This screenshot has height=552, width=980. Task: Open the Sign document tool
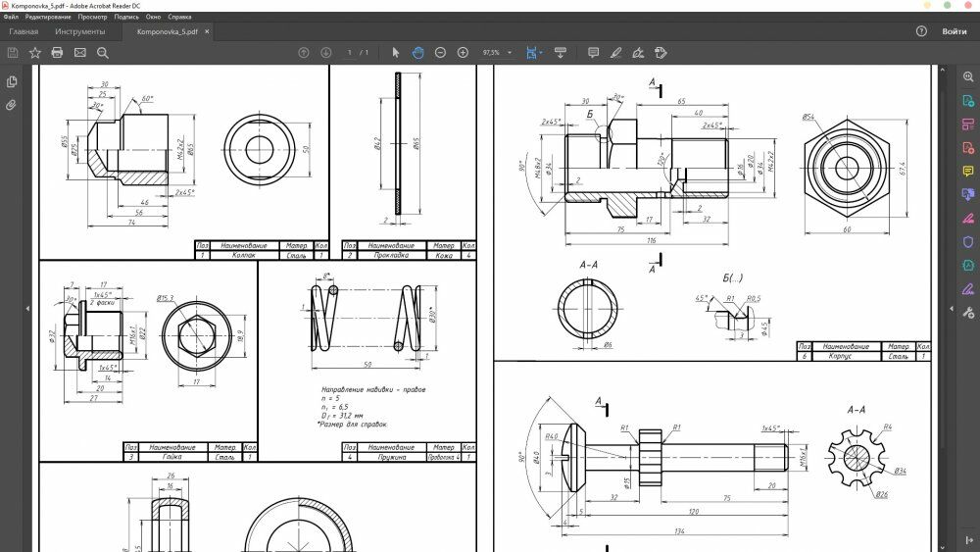[638, 53]
